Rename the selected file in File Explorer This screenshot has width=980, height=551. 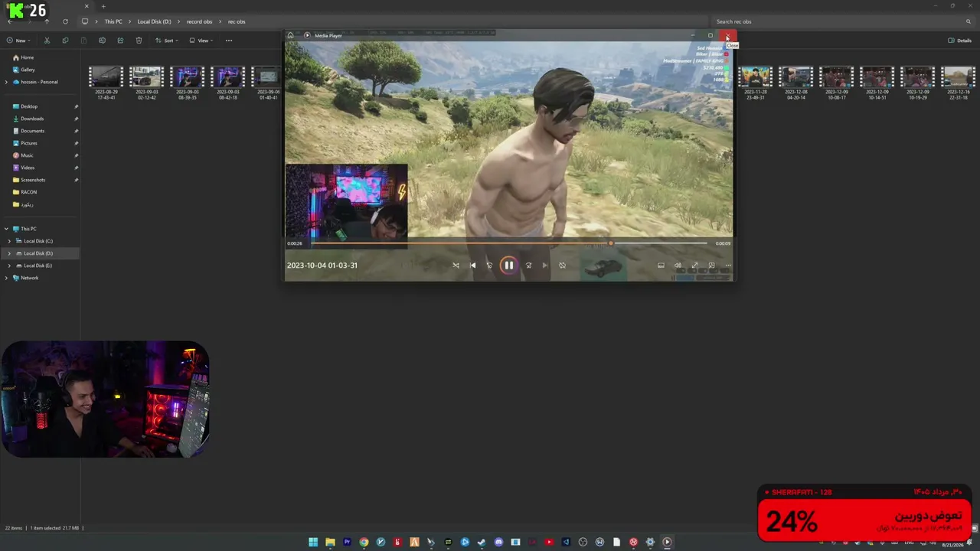tap(102, 41)
